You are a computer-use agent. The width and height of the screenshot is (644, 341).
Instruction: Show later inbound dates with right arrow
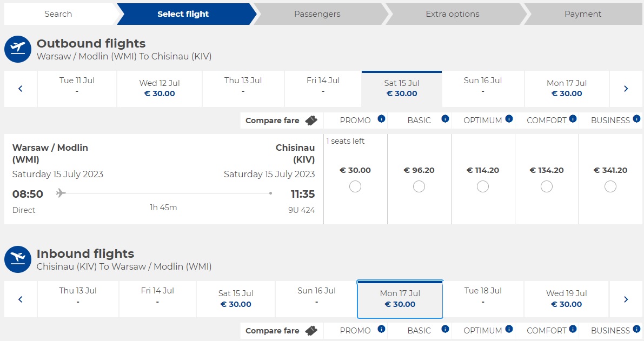click(626, 299)
